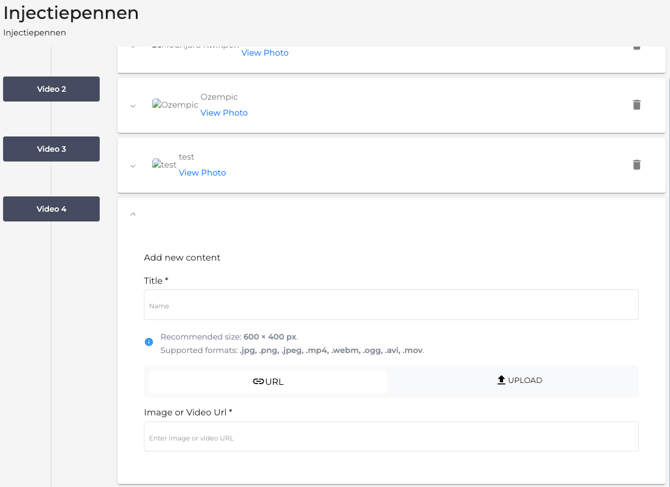Collapse the Add new content panel
This screenshot has width=670, height=487.
tap(133, 214)
